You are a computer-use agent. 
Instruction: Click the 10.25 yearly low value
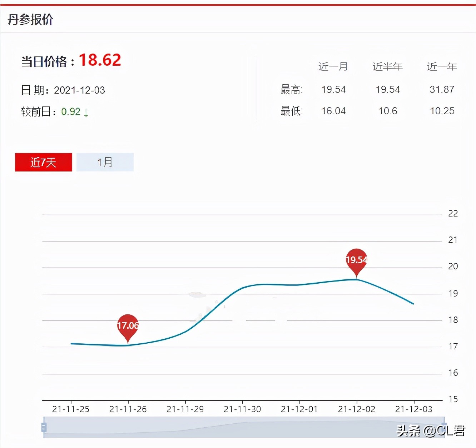coord(442,111)
